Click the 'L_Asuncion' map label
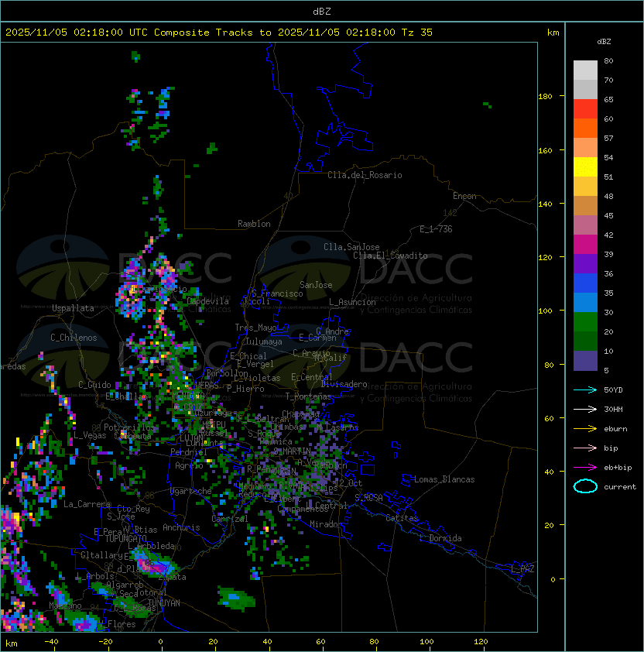 click(x=352, y=302)
